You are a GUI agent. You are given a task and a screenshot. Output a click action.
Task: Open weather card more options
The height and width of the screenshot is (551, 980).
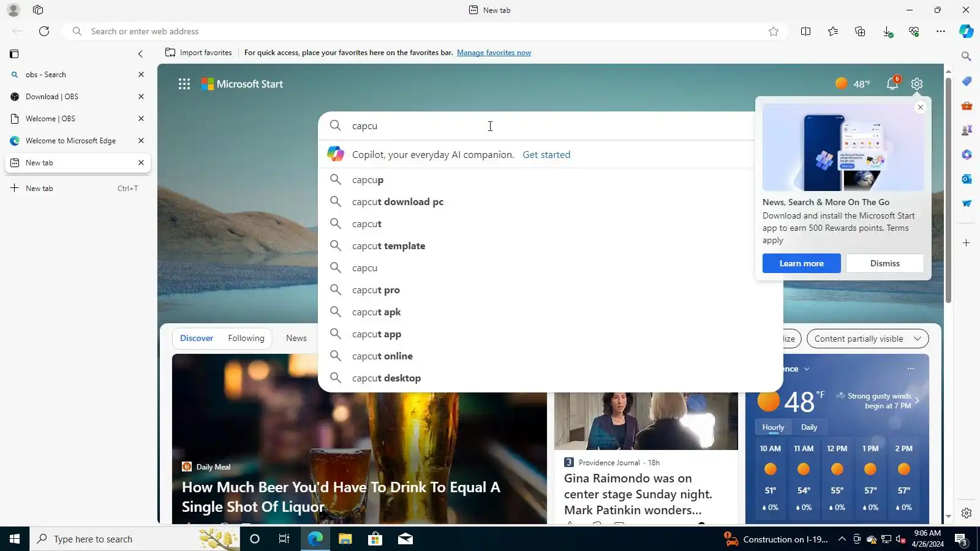911,369
